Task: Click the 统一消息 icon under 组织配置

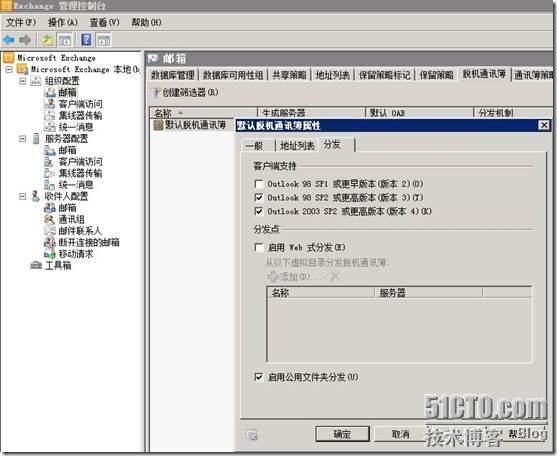Action: coord(50,126)
